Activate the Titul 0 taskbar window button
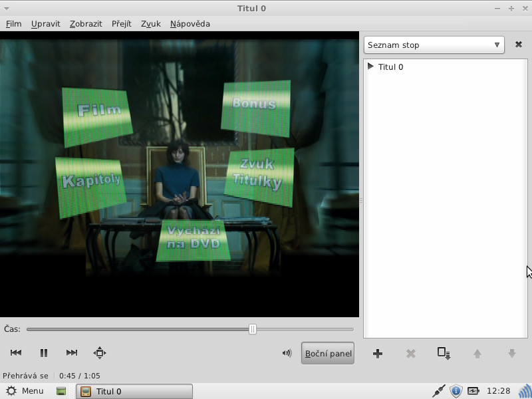This screenshot has width=532, height=399. [134, 391]
